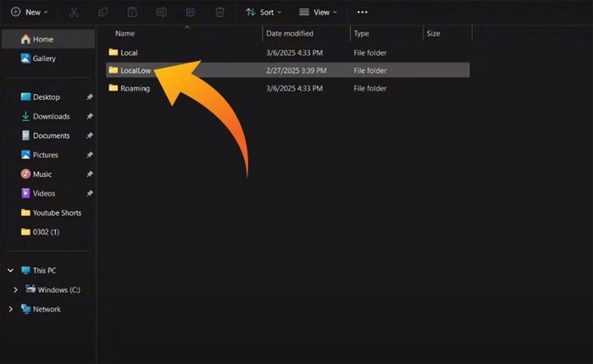Open the View dropdown menu
Screen dimensions: 593x364
coord(318,13)
